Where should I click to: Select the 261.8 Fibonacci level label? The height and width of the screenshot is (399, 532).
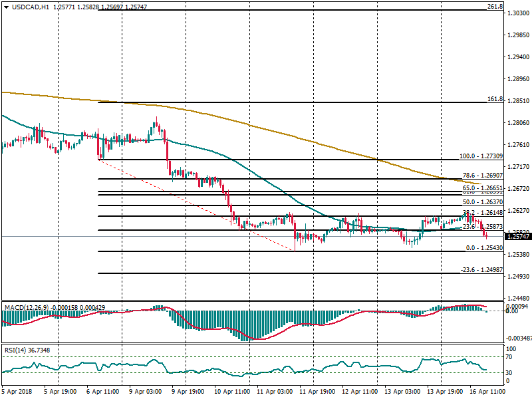494,6
